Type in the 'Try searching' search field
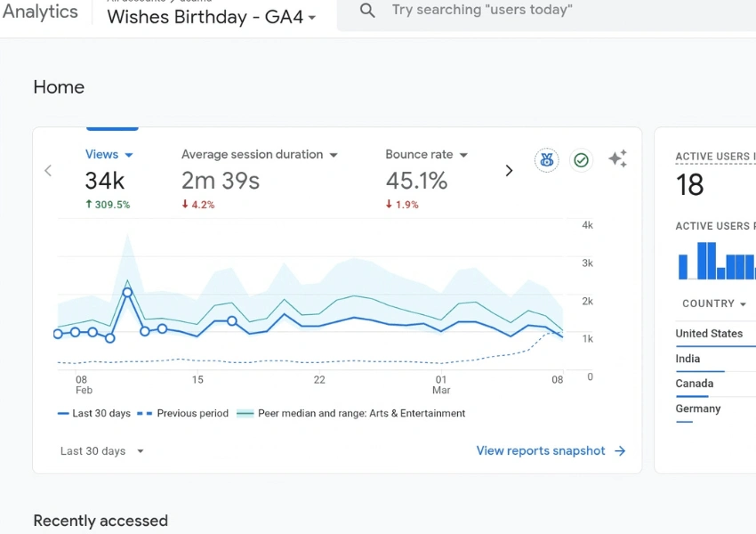756x534 pixels. [534, 11]
